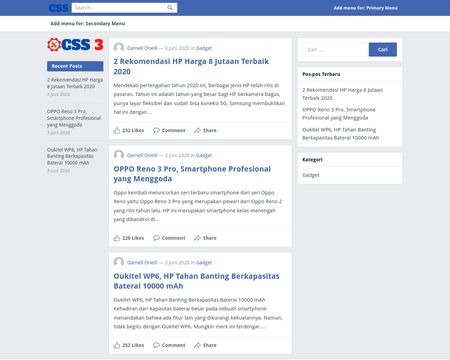Open Gadget under Kategori widget

[311, 175]
